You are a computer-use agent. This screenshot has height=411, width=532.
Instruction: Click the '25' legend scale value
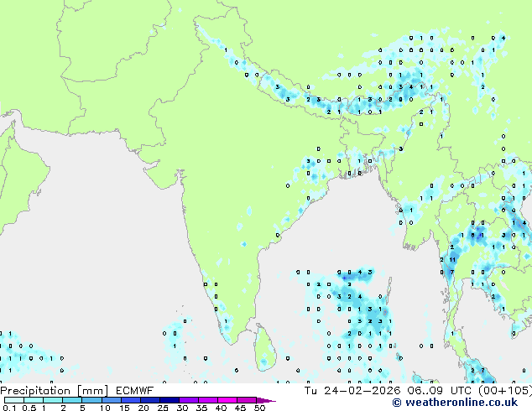[x=163, y=408]
